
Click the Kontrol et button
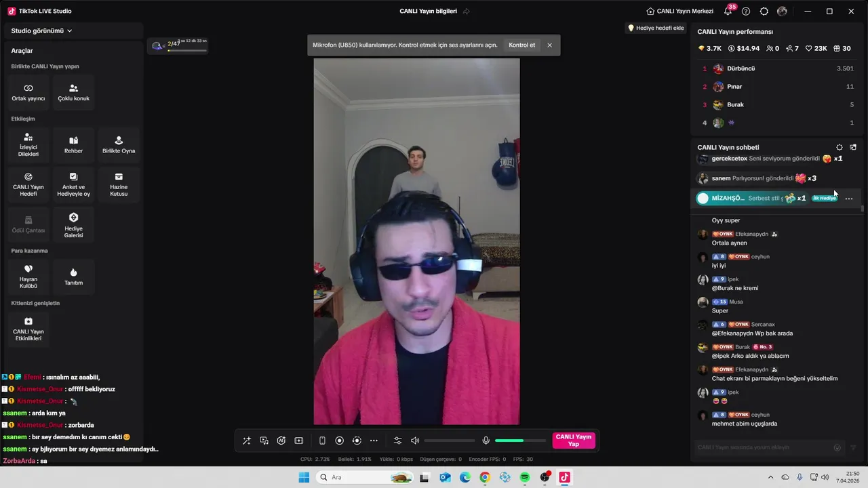[x=522, y=45]
